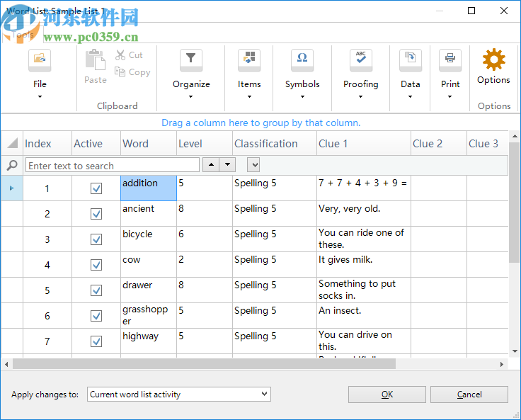The image size is (521, 420).
Task: Select Classification cell for drawer row
Action: tap(275, 290)
